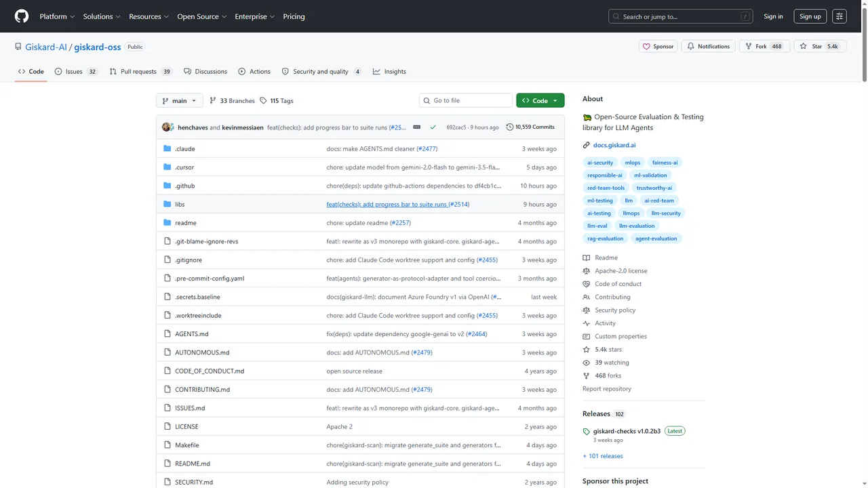Open .pre-commit-config.yaml file

(x=210, y=279)
